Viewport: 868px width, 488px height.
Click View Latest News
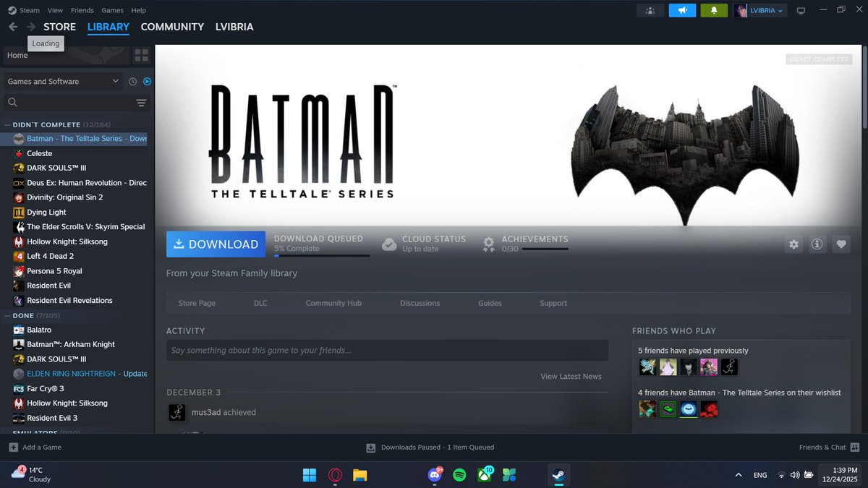coord(571,376)
